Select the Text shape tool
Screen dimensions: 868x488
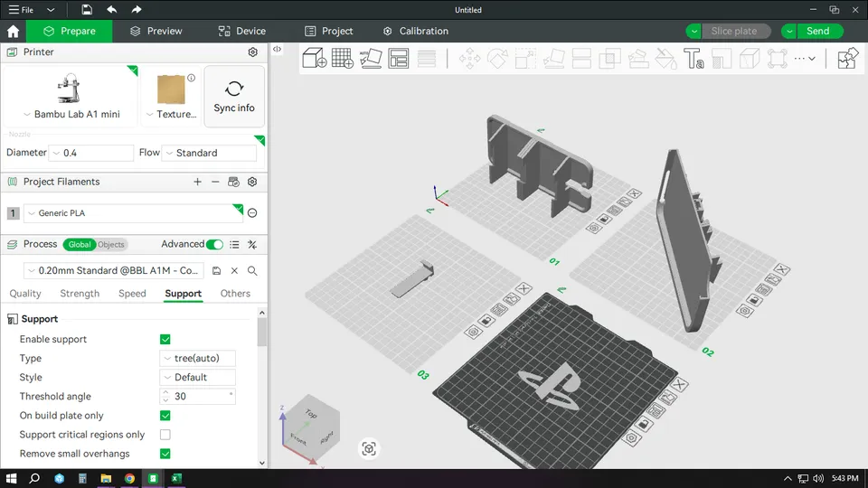tap(693, 58)
